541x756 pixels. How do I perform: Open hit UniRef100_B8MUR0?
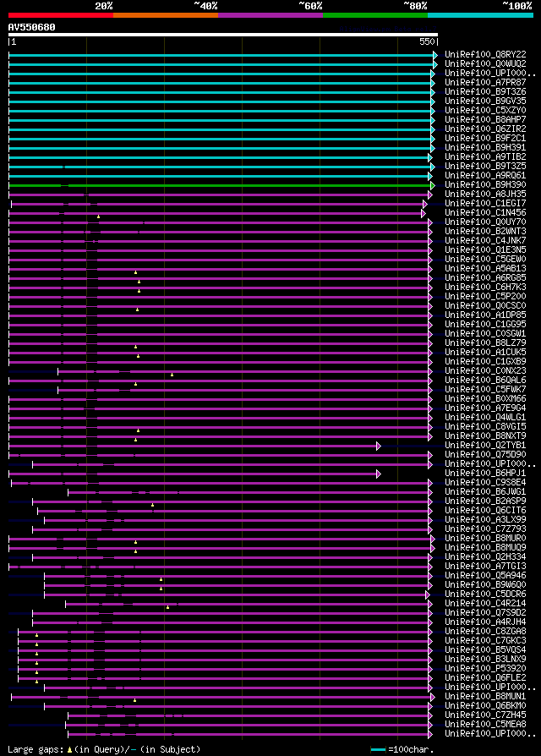tap(485, 539)
